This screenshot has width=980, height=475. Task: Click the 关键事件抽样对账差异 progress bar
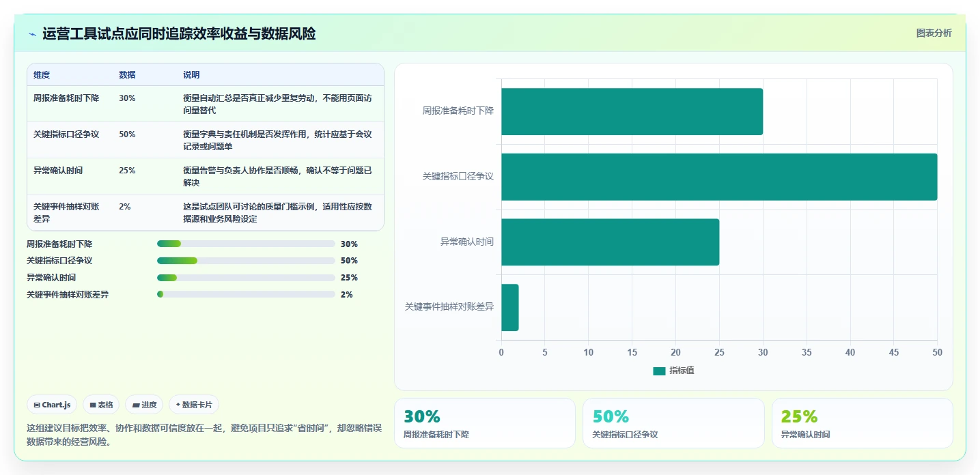246,294
